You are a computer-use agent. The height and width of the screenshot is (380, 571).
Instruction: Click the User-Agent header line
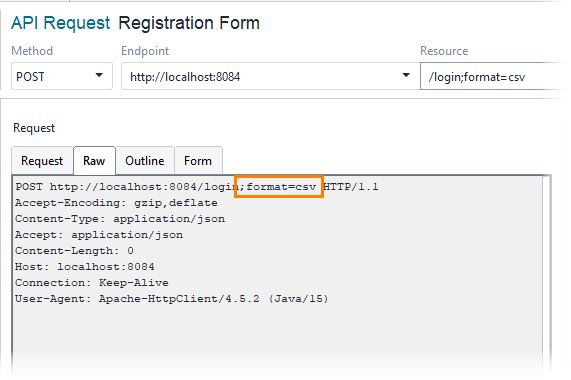click(172, 299)
